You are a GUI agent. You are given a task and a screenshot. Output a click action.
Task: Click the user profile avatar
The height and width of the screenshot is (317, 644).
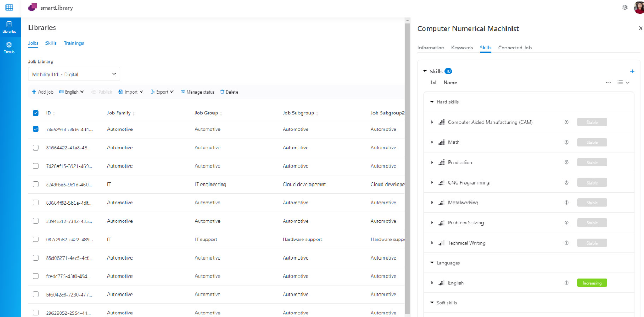639,8
